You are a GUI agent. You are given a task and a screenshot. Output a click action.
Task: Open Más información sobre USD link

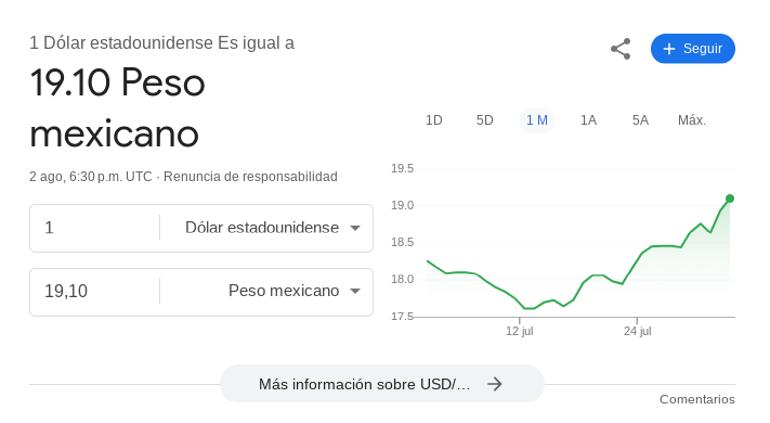382,384
